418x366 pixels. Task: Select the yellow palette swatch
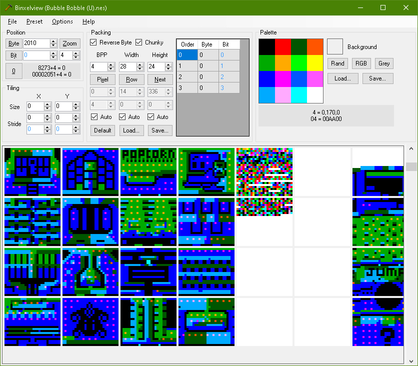coord(315,63)
